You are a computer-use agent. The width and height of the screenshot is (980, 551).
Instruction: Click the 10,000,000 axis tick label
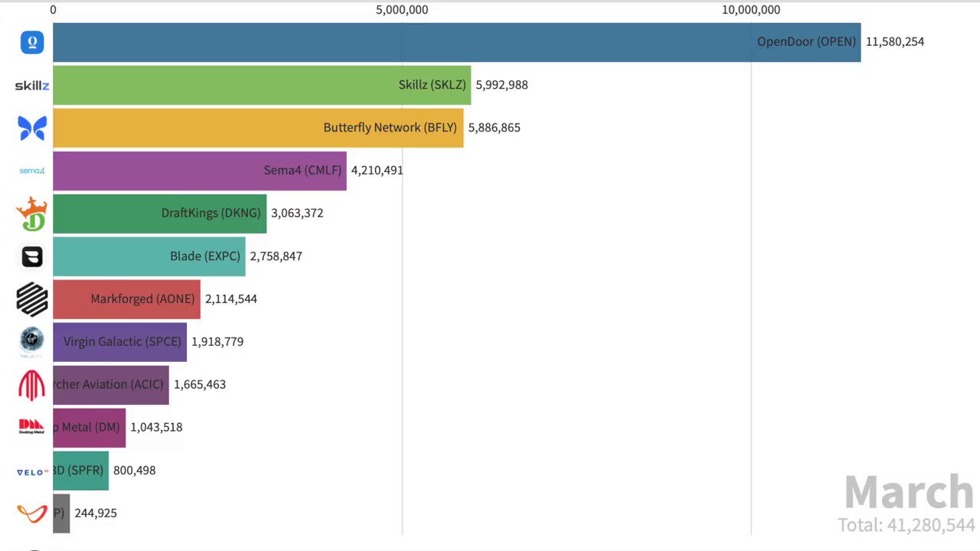coord(751,10)
